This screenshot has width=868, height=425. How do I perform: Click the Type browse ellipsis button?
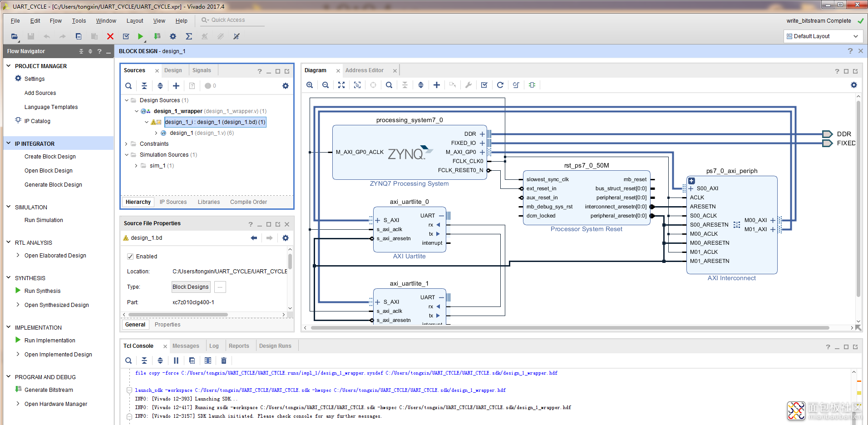point(220,287)
